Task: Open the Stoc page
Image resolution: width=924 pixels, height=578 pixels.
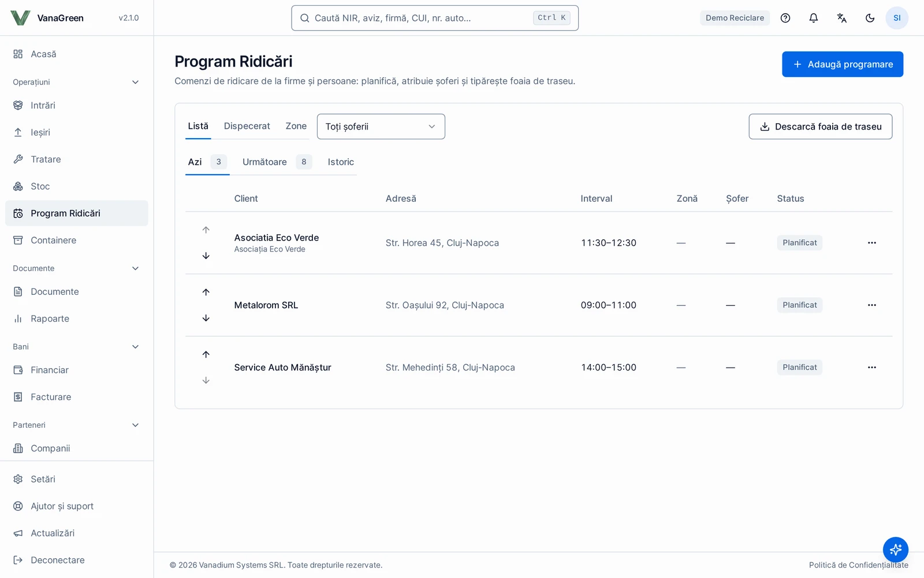Action: [x=77, y=186]
